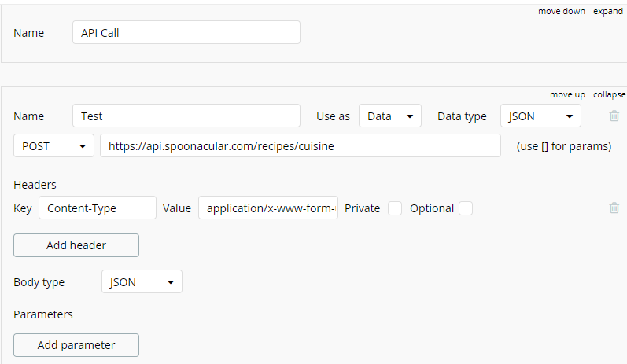Viewport: 627px width, 364px height.
Task: Click the Content-Type key field
Action: pos(97,208)
